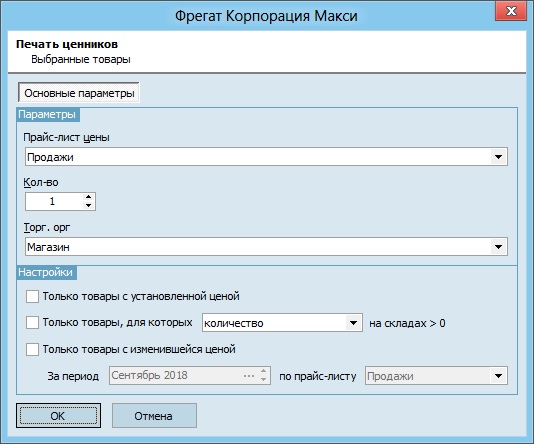Toggle Только товары, для которых checkbox
534x444 pixels.
32,322
